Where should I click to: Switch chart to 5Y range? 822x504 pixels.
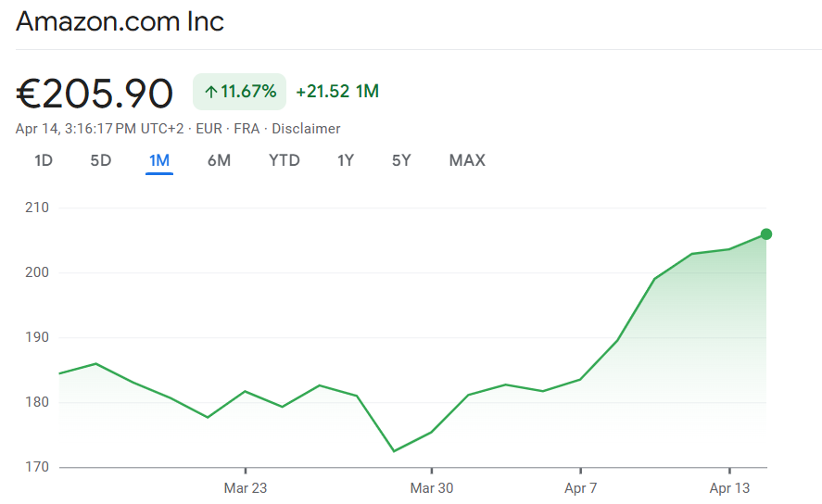pyautogui.click(x=401, y=160)
